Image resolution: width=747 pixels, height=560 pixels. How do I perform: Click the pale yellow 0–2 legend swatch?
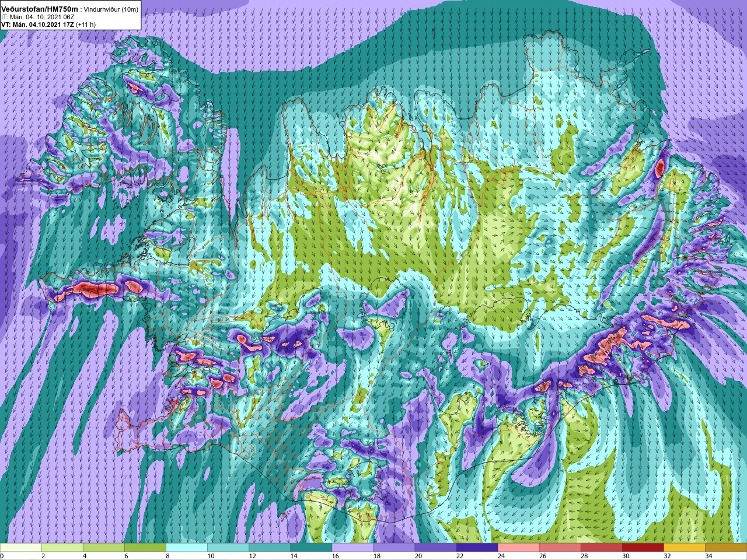[21, 548]
